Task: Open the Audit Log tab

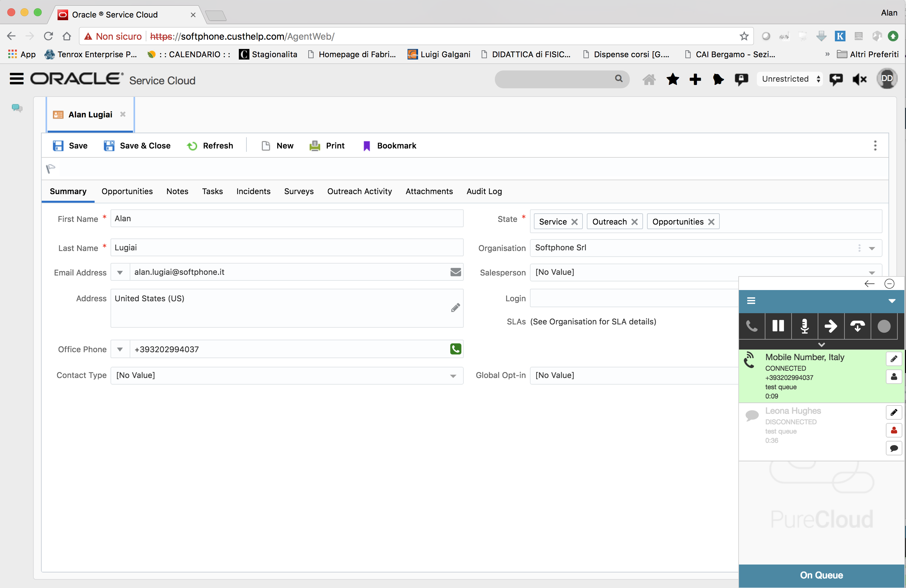Action: [x=484, y=191]
